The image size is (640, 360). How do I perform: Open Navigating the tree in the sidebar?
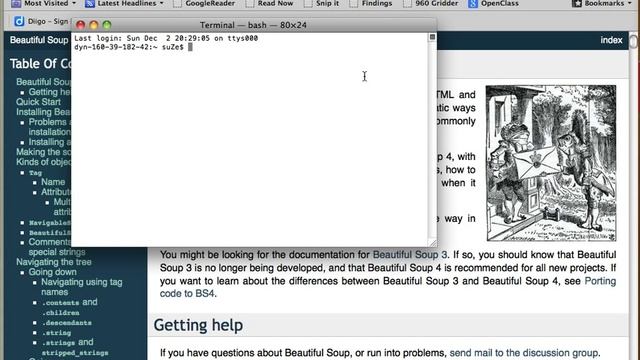(53, 262)
